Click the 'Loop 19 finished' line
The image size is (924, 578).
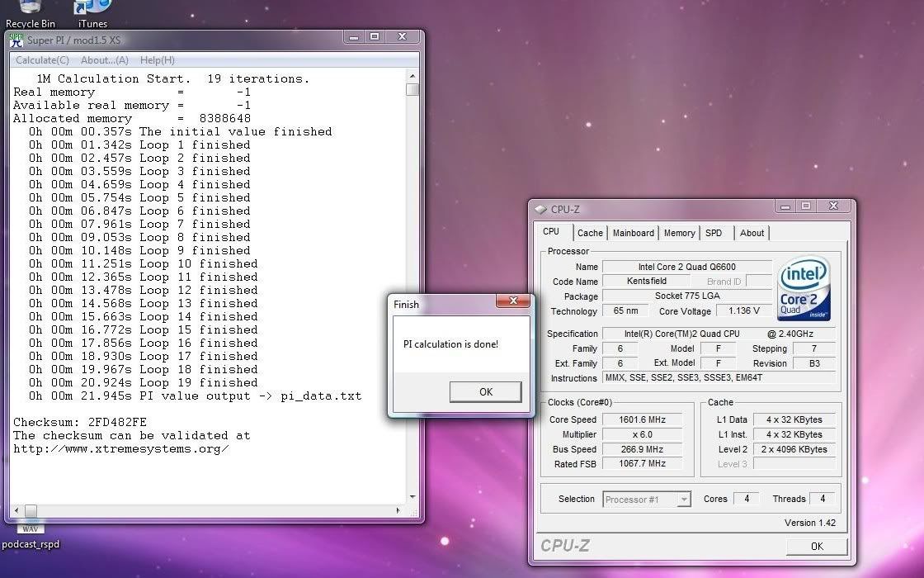[144, 383]
